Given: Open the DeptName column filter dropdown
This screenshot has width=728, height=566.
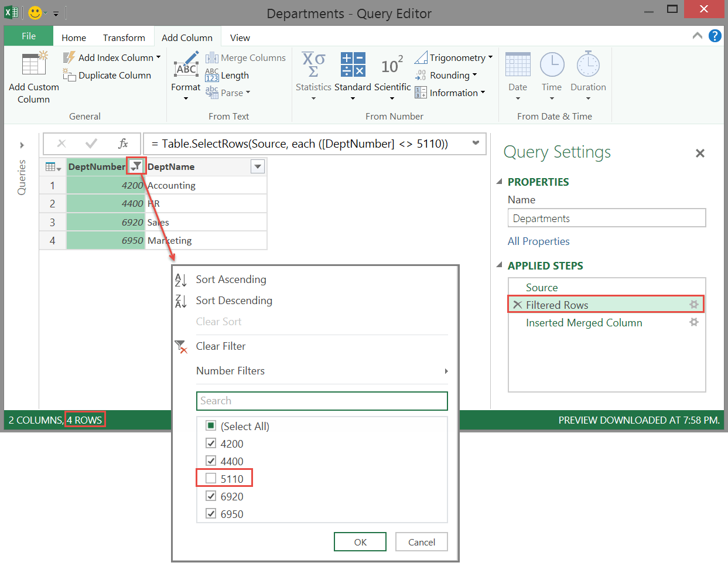Looking at the screenshot, I should coord(257,166).
